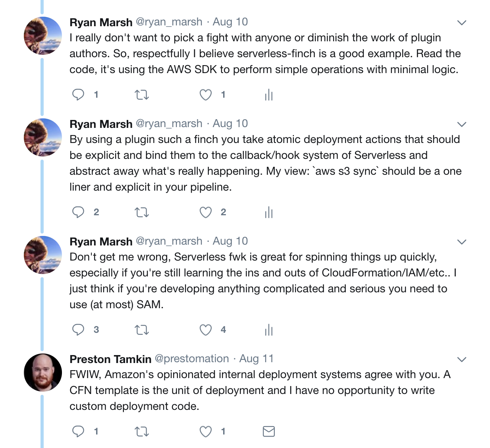490x448 pixels.
Task: Like Preston Tamkin's CFN template tweet
Action: click(x=205, y=431)
